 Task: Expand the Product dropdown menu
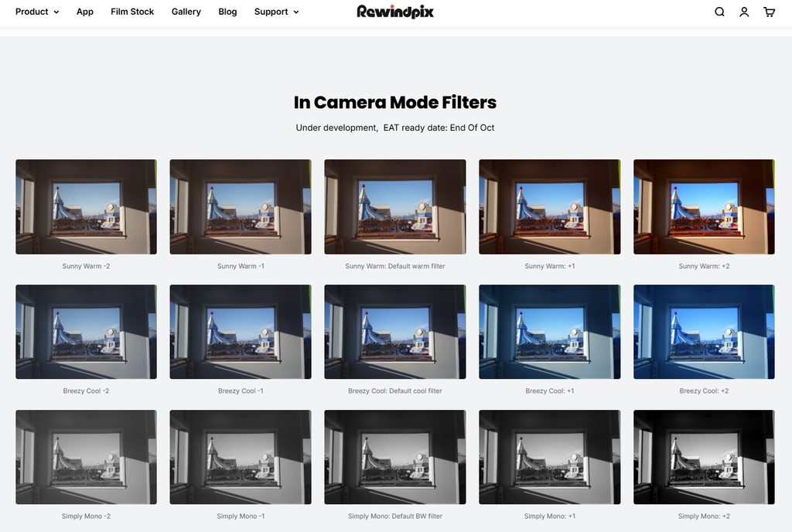[x=37, y=12]
